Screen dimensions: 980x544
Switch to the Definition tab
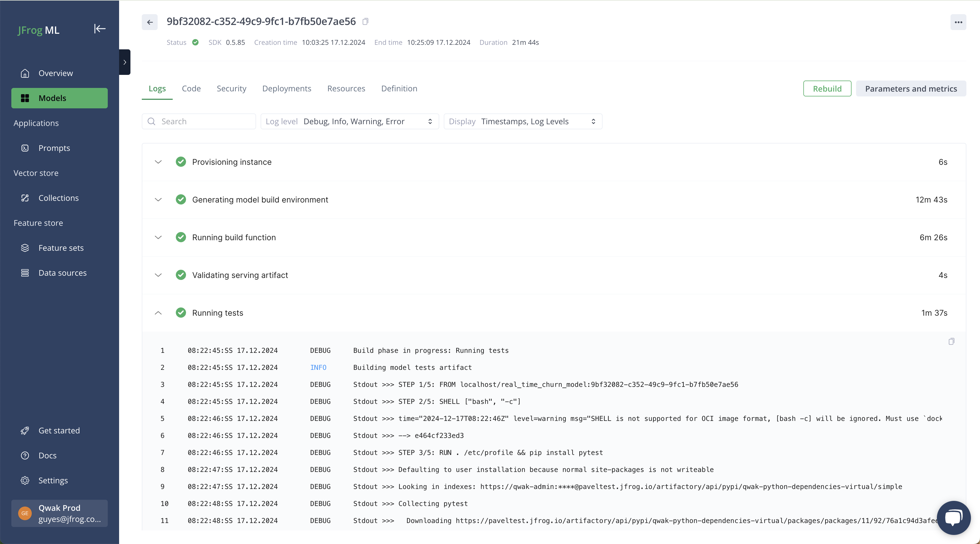[x=400, y=88]
